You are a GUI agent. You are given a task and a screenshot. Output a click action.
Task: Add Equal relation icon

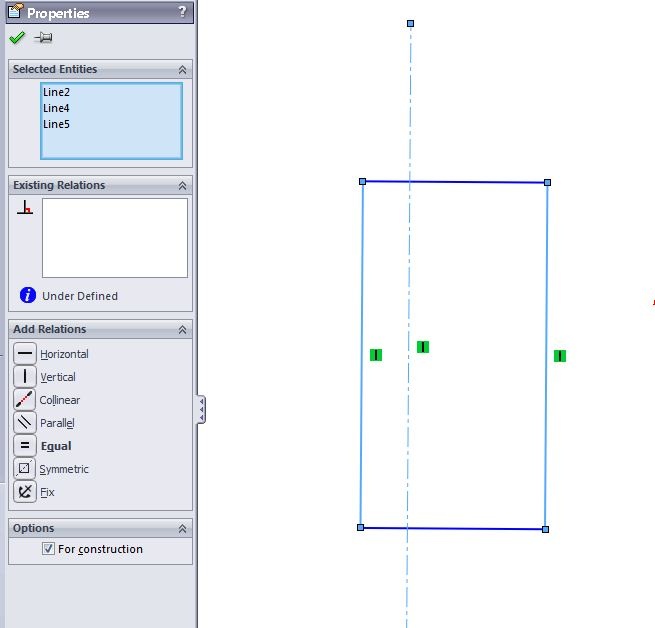click(x=25, y=445)
